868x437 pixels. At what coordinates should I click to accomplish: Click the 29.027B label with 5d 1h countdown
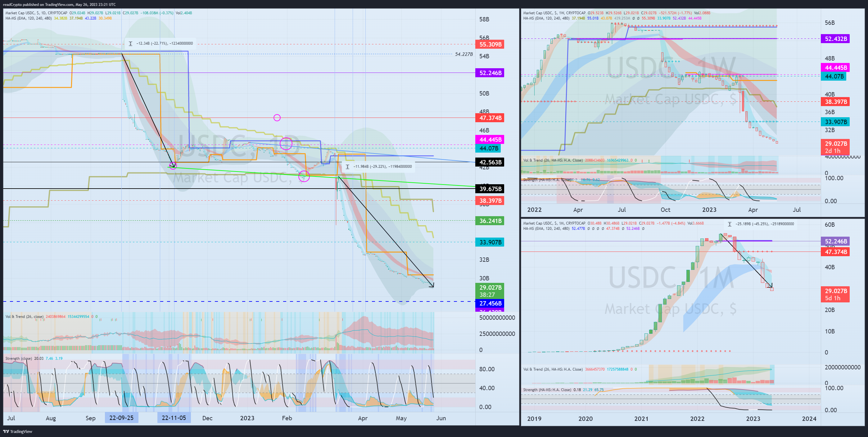click(x=835, y=294)
